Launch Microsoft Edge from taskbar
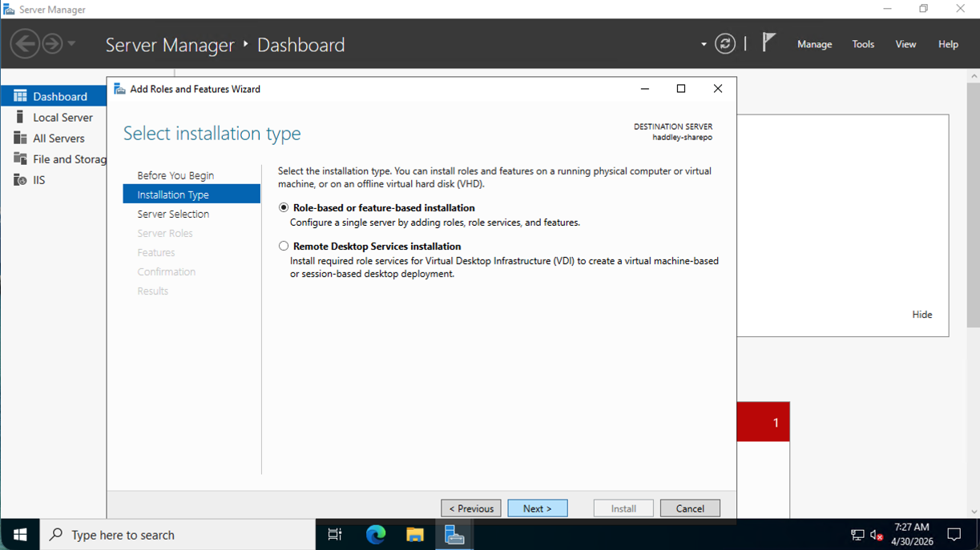Image resolution: width=980 pixels, height=550 pixels. point(376,534)
